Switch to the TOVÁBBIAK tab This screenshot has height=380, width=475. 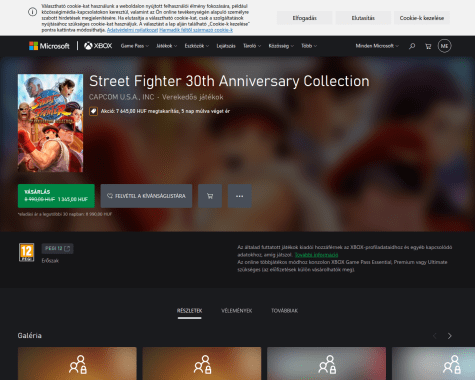pos(284,311)
